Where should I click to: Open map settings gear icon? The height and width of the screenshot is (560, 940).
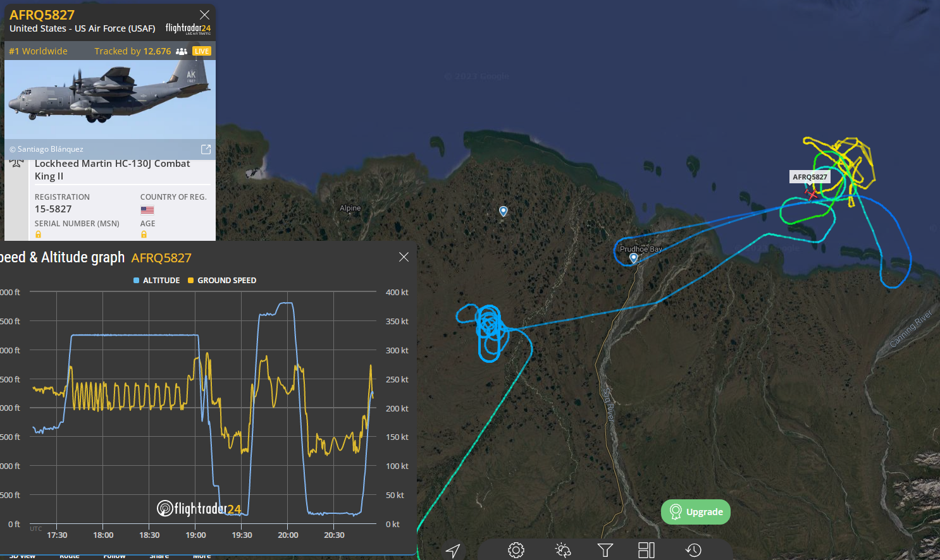(x=516, y=551)
